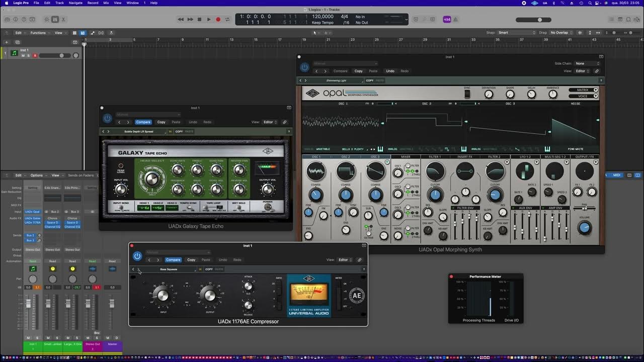Open the Mix menu
Screen dimensions: 644x362
(106, 3)
